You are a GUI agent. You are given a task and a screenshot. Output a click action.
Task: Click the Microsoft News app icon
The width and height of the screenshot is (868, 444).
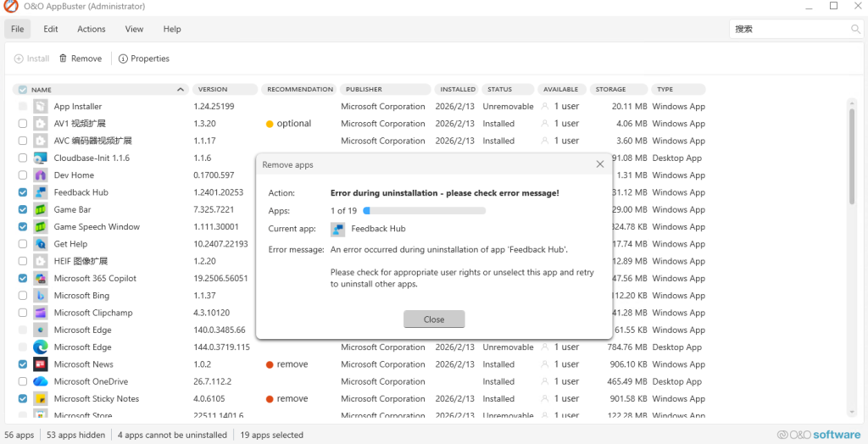pyautogui.click(x=40, y=364)
